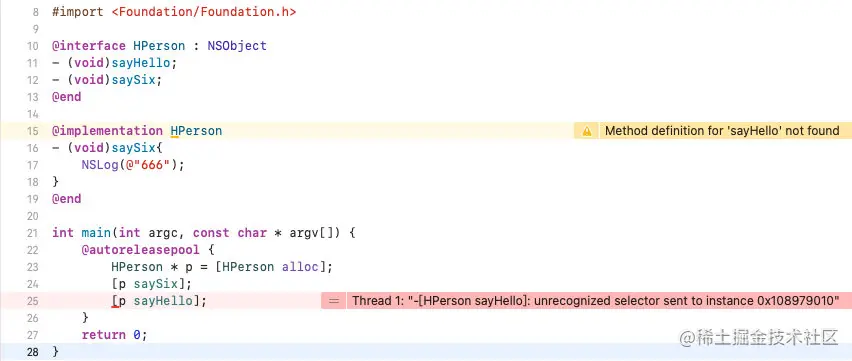
Task: Click the [p saySix] call on line 24
Action: point(152,284)
